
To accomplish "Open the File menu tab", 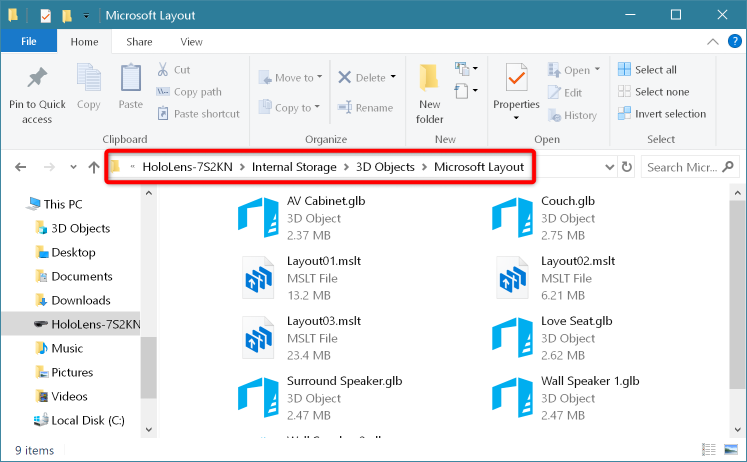I will 28,42.
